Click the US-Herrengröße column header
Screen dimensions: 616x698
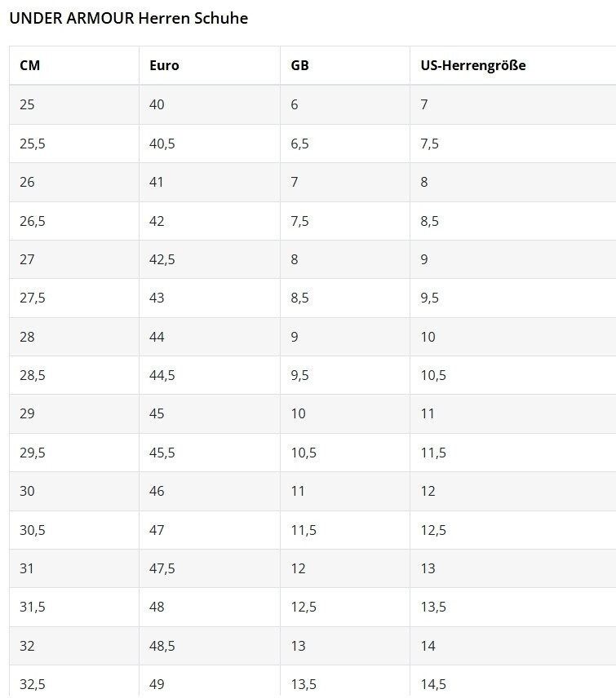pyautogui.click(x=473, y=66)
